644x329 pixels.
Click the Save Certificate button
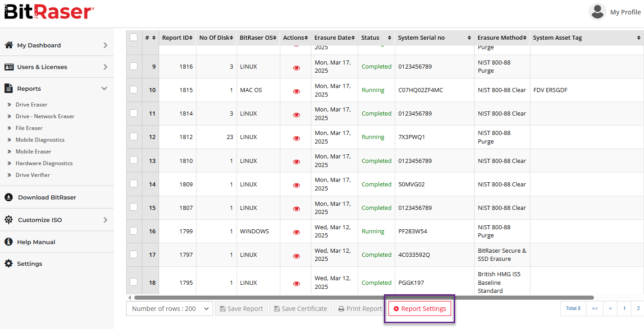301,309
